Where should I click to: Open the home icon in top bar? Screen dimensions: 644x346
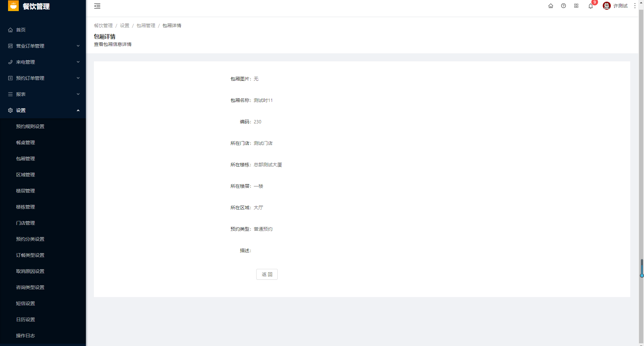coord(551,6)
